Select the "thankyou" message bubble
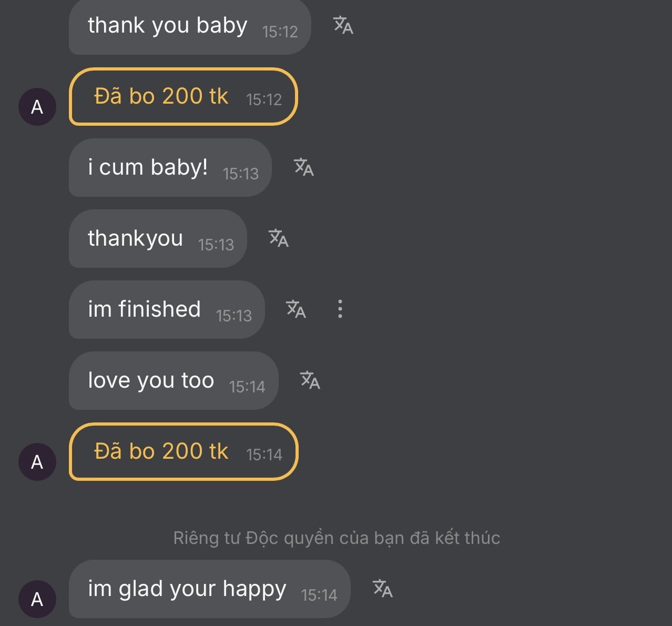This screenshot has width=672, height=626. [x=136, y=238]
